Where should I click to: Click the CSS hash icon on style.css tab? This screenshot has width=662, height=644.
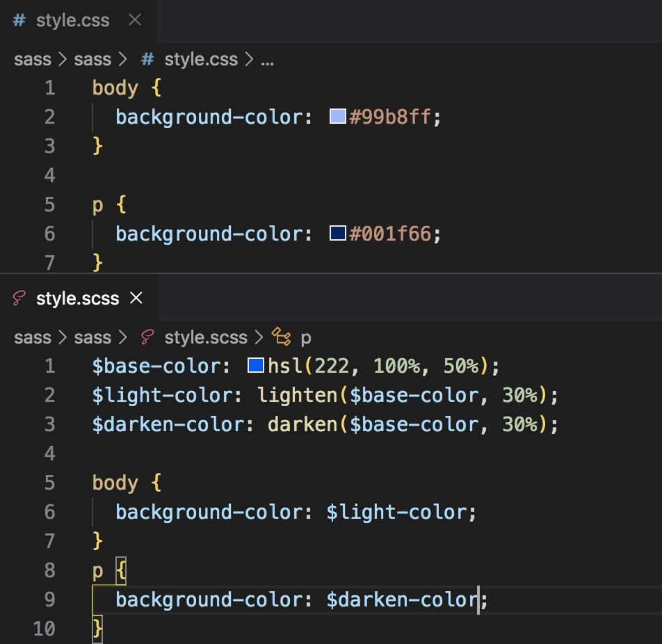point(19,20)
